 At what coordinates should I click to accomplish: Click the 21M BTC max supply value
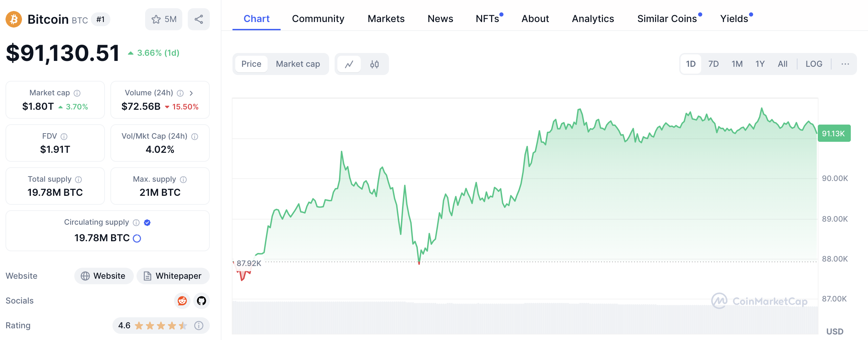160,193
